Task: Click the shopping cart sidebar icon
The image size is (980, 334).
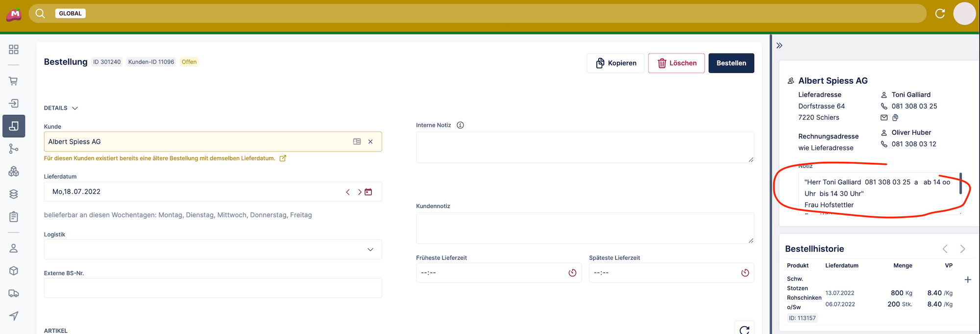Action: pos(14,81)
